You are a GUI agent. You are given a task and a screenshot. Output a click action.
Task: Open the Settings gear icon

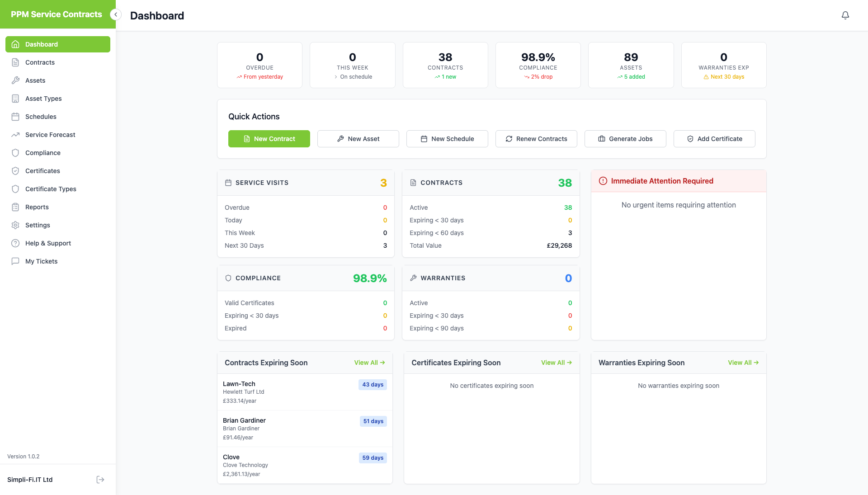[x=16, y=225]
